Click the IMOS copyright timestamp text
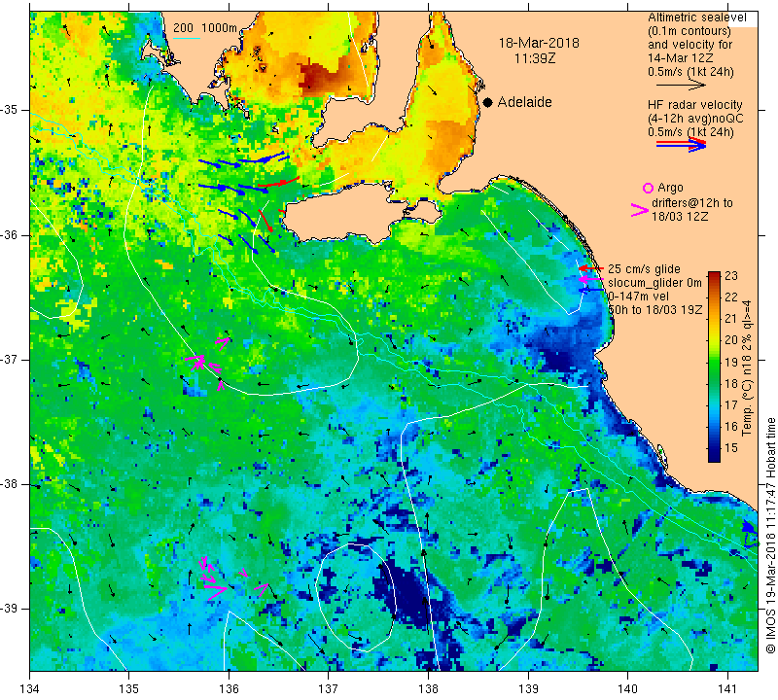The width and height of the screenshot is (778, 700). (770, 535)
